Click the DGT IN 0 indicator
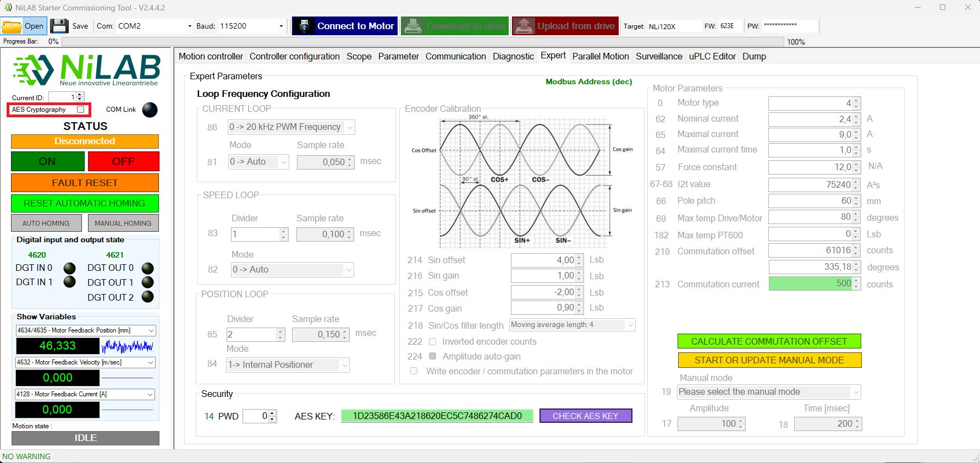Image resolution: width=980 pixels, height=463 pixels. point(70,268)
